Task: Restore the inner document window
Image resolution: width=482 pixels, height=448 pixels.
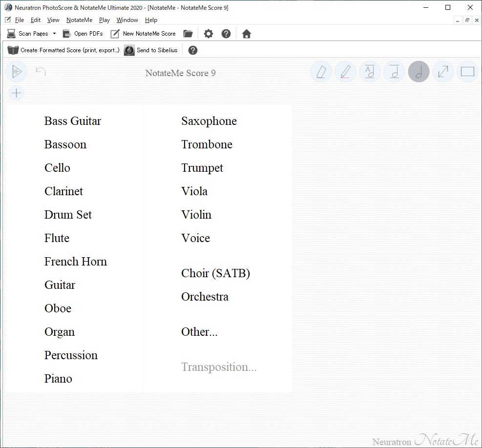Action: coord(467,20)
